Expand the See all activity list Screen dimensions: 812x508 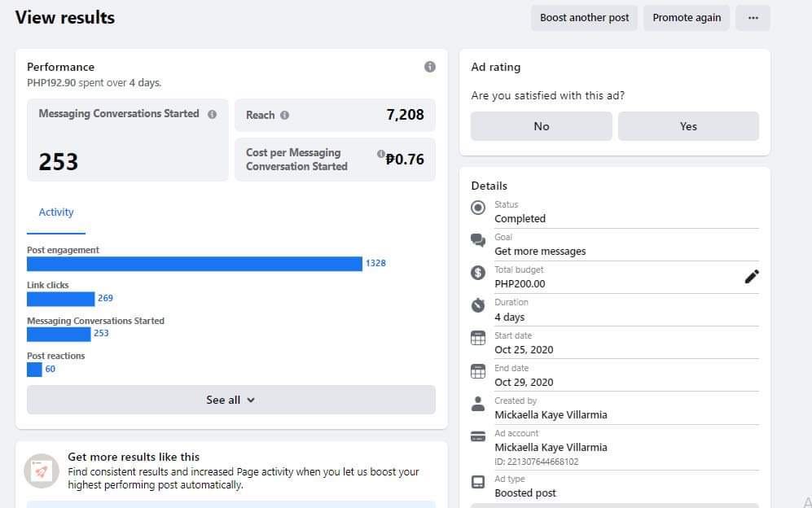click(x=230, y=400)
